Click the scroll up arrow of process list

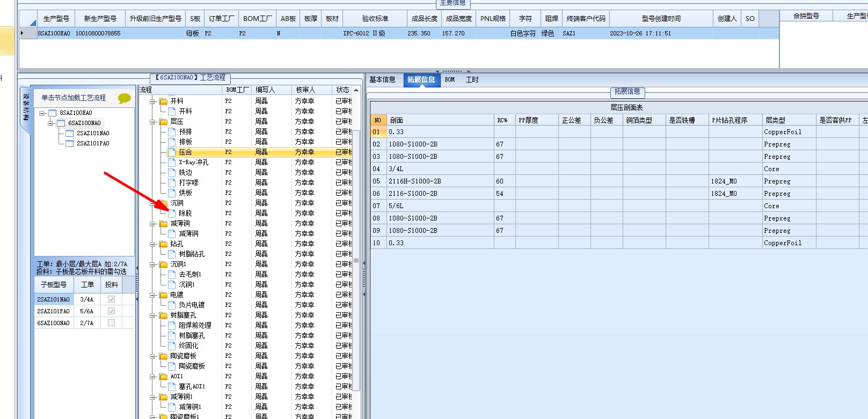click(x=356, y=90)
